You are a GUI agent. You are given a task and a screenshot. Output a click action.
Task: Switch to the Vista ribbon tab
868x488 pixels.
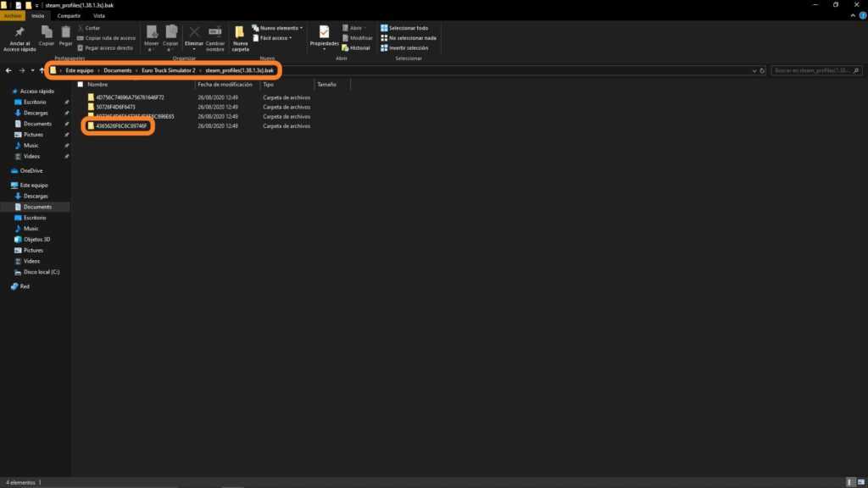coord(99,15)
